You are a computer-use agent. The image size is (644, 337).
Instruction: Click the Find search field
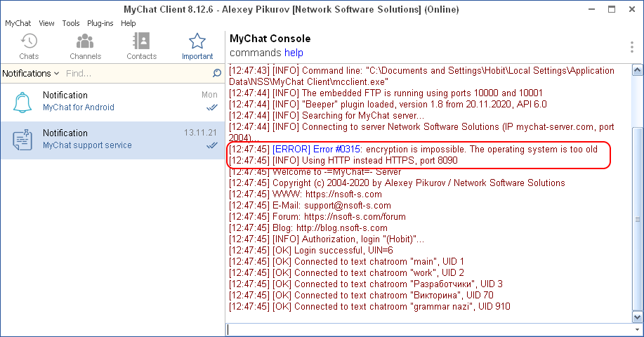(137, 74)
